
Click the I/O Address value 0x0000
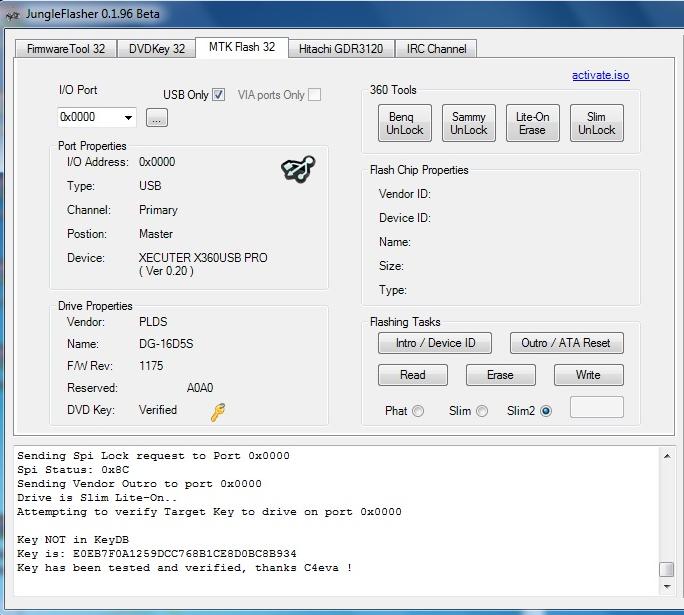point(157,162)
